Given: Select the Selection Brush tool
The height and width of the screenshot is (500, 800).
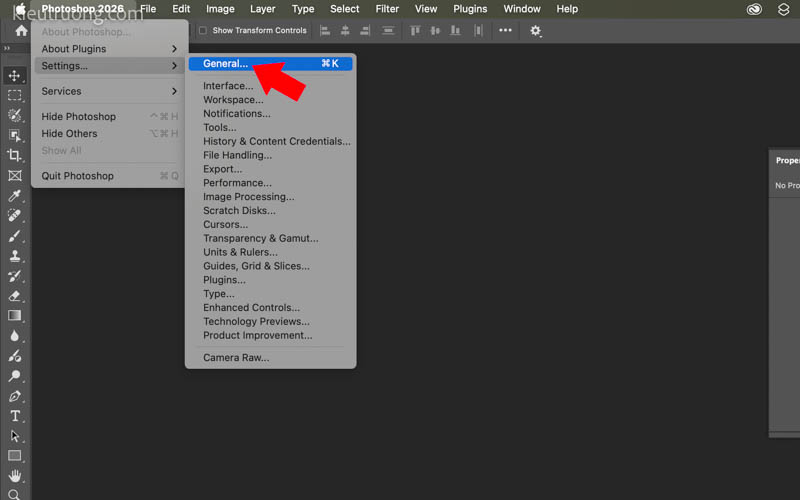Looking at the screenshot, I should pos(14,115).
